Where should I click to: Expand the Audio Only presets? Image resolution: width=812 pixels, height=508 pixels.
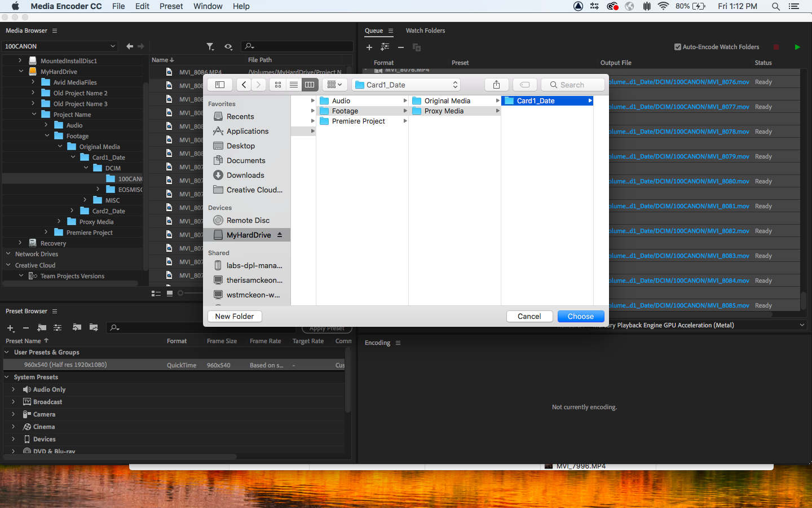pyautogui.click(x=14, y=389)
